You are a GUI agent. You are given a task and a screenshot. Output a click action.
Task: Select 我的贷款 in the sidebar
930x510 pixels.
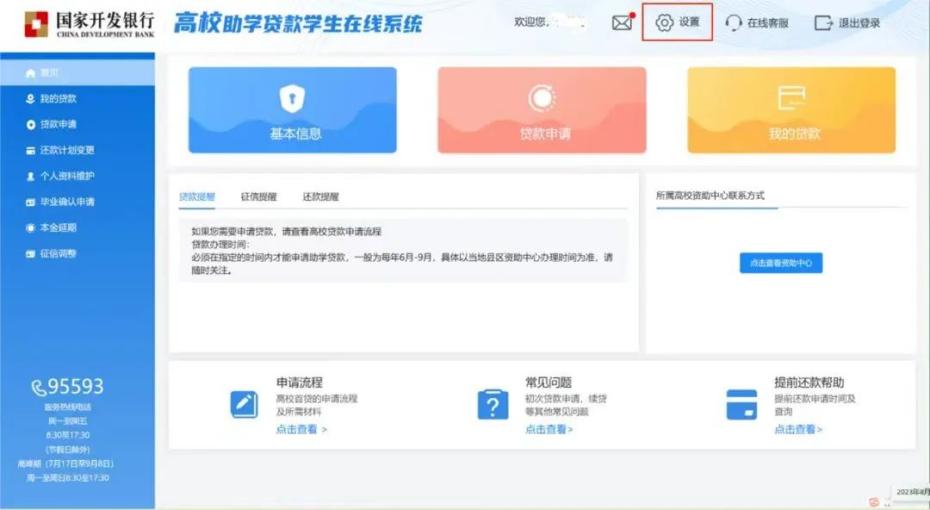(x=58, y=99)
